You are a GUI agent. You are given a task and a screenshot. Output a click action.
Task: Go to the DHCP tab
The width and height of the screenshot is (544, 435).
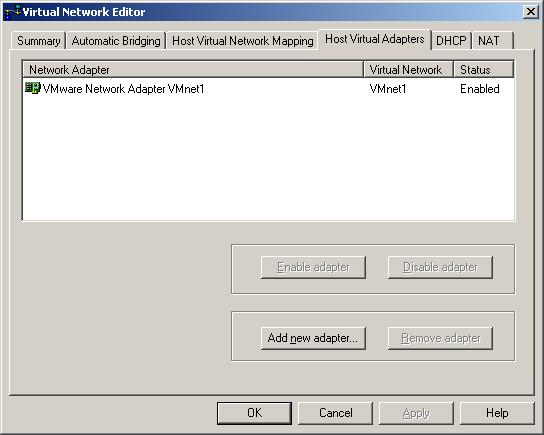coord(451,41)
